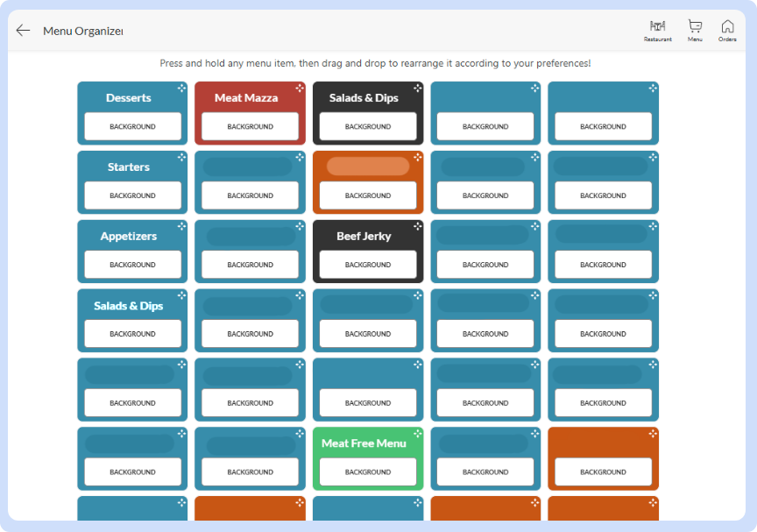The height and width of the screenshot is (532, 757).
Task: Select the green Meat Free Menu tile title
Action: click(364, 443)
